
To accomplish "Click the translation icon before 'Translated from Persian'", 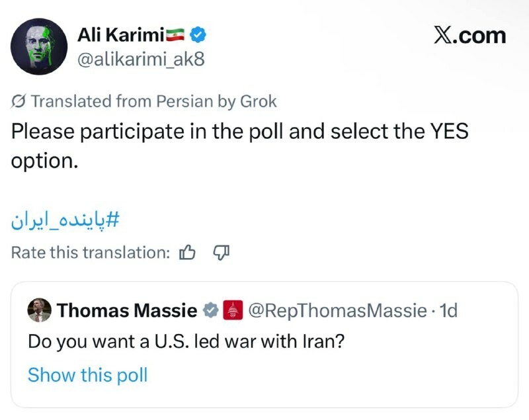I will (19, 101).
